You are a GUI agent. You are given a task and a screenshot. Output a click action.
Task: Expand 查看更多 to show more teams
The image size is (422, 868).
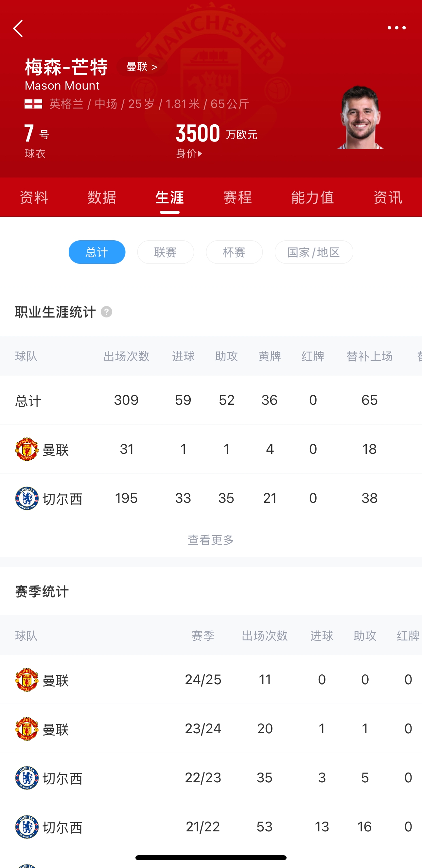211,540
